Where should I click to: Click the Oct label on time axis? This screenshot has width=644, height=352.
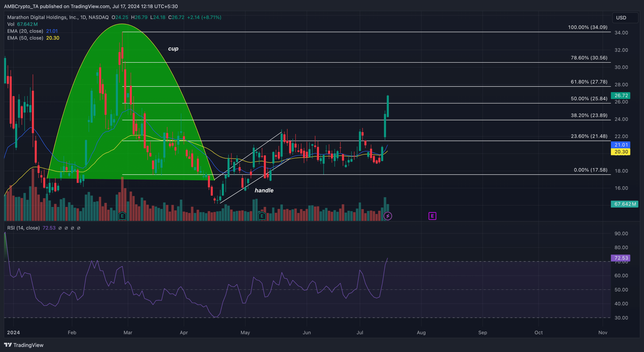(x=539, y=333)
